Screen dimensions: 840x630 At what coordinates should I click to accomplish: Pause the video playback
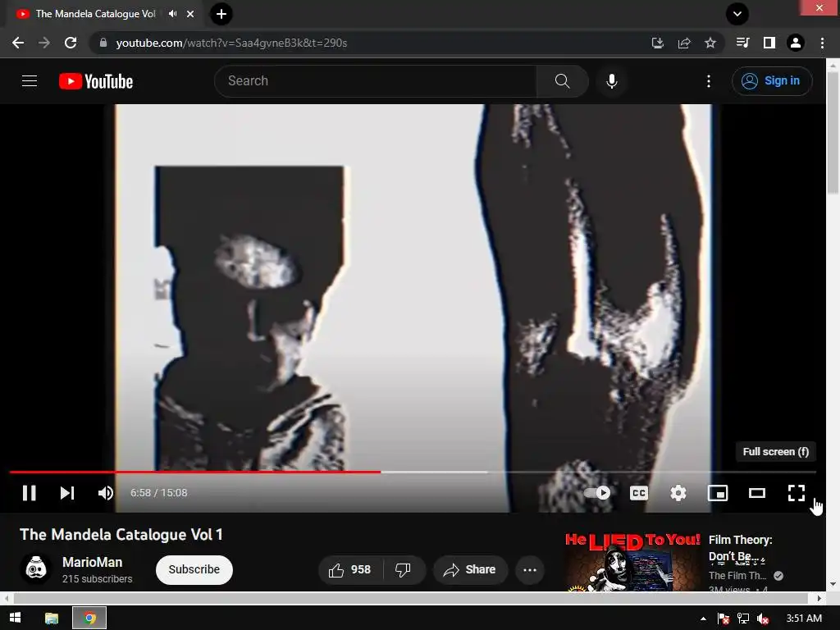(x=29, y=493)
